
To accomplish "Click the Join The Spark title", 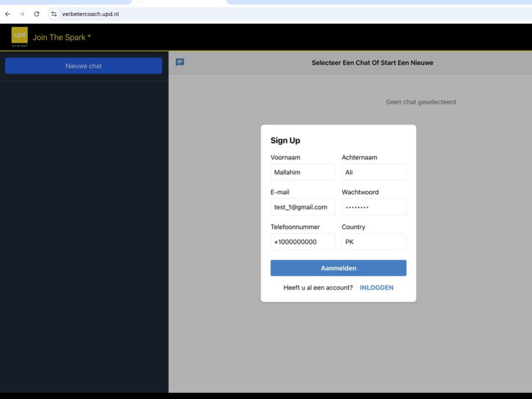I will click(61, 37).
